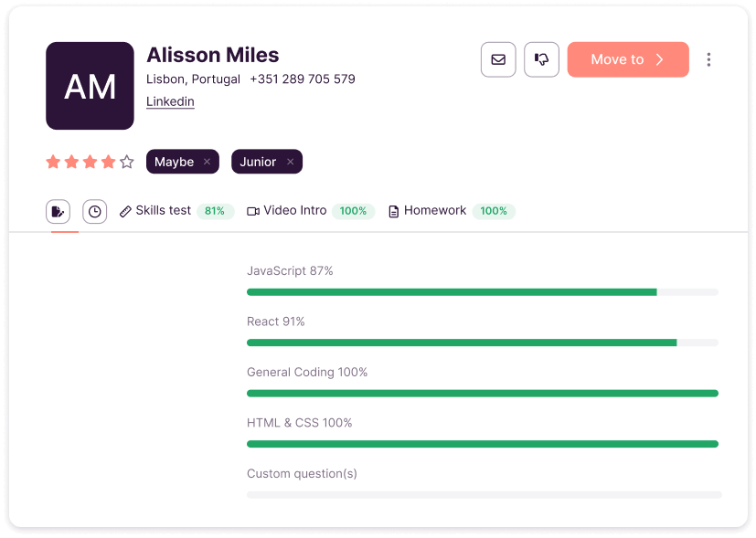Open the three-dot more options menu
This screenshot has height=538, width=756.
[x=708, y=59]
